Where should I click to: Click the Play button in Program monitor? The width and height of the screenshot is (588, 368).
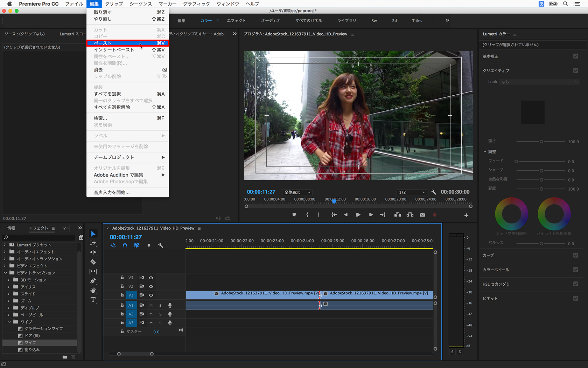click(x=358, y=215)
